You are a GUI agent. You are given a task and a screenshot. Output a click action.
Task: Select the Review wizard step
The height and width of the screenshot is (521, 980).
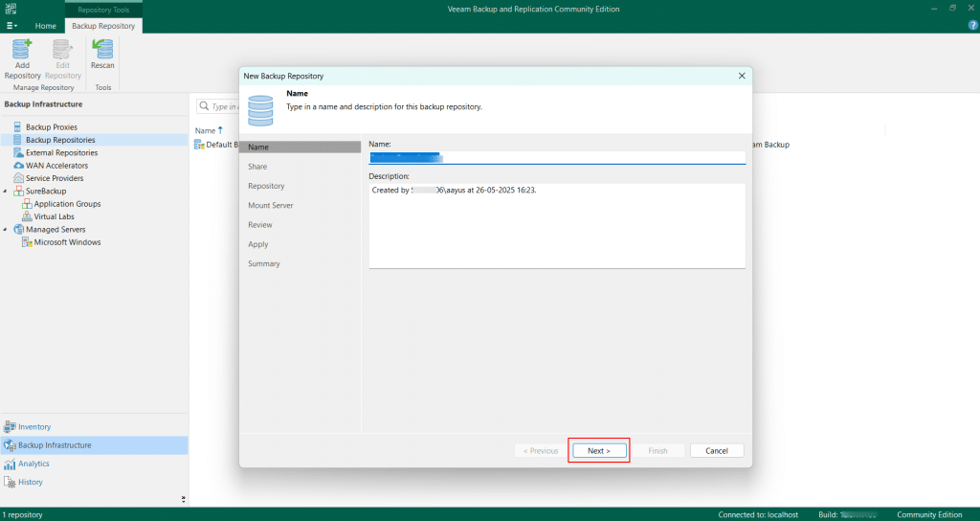[260, 224]
